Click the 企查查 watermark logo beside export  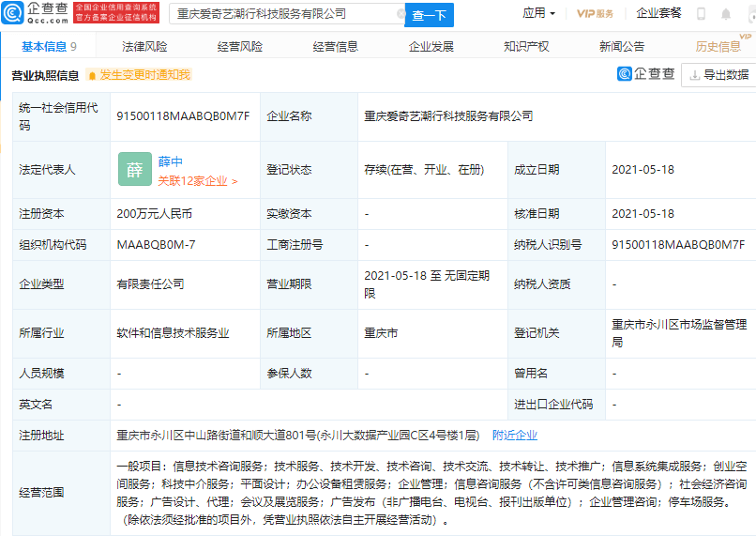tap(645, 74)
